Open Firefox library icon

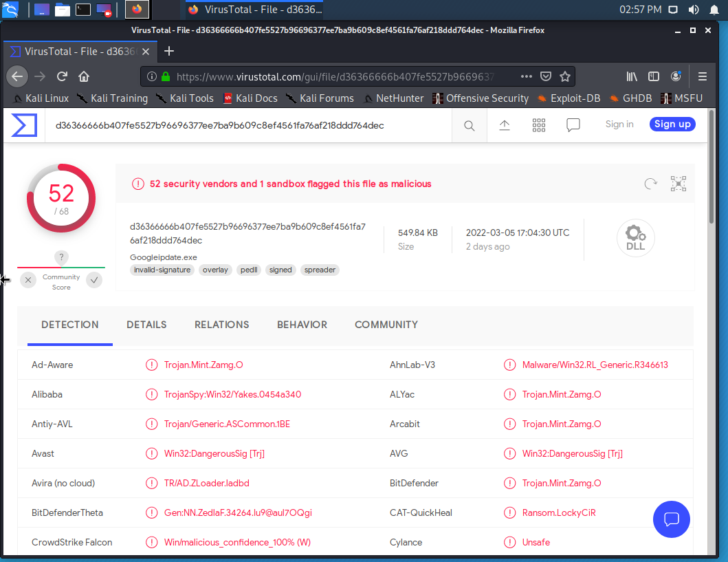pyautogui.click(x=632, y=76)
